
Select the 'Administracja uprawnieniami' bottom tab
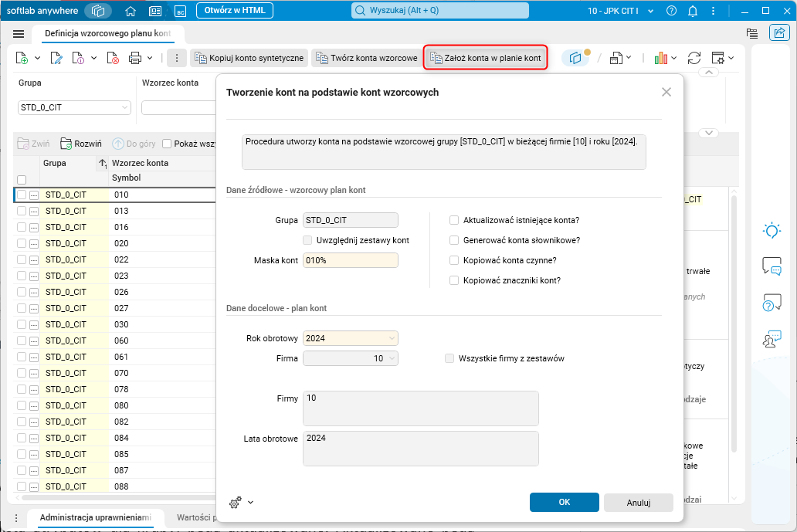tap(95, 517)
